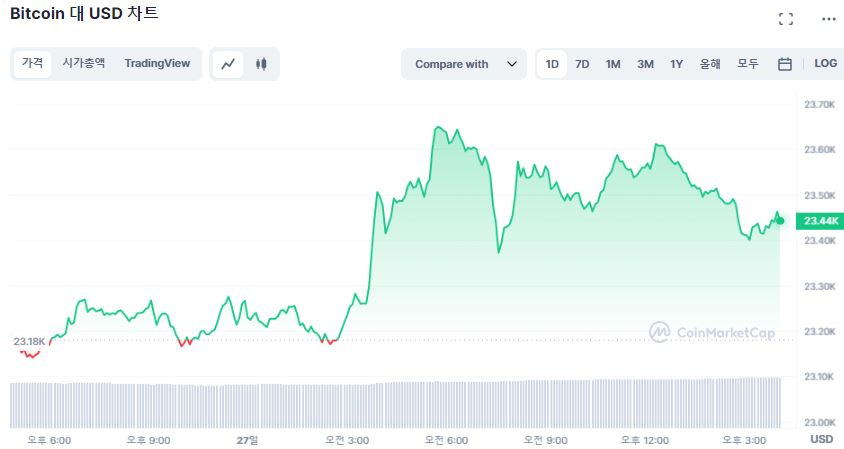
Task: Select the 3M time range
Action: [645, 64]
